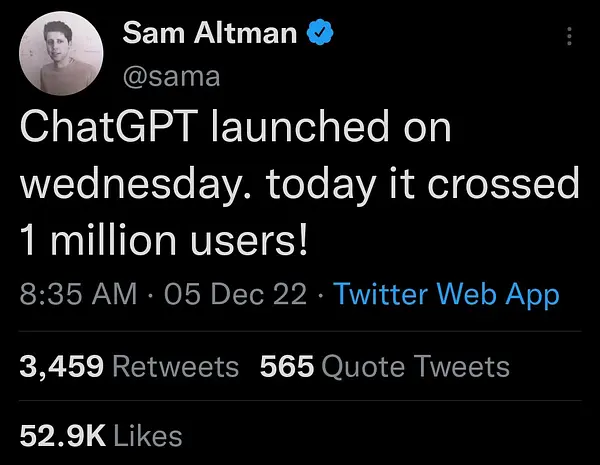Screen dimensions: 600x465
Task: Open the Twitter Web App source link
Action: [x=446, y=295]
